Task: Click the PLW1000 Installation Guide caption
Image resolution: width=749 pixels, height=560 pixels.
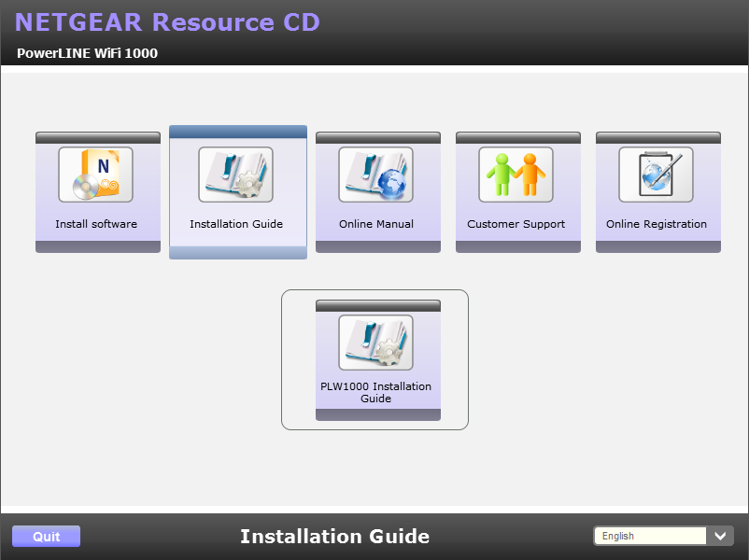Action: point(376,393)
